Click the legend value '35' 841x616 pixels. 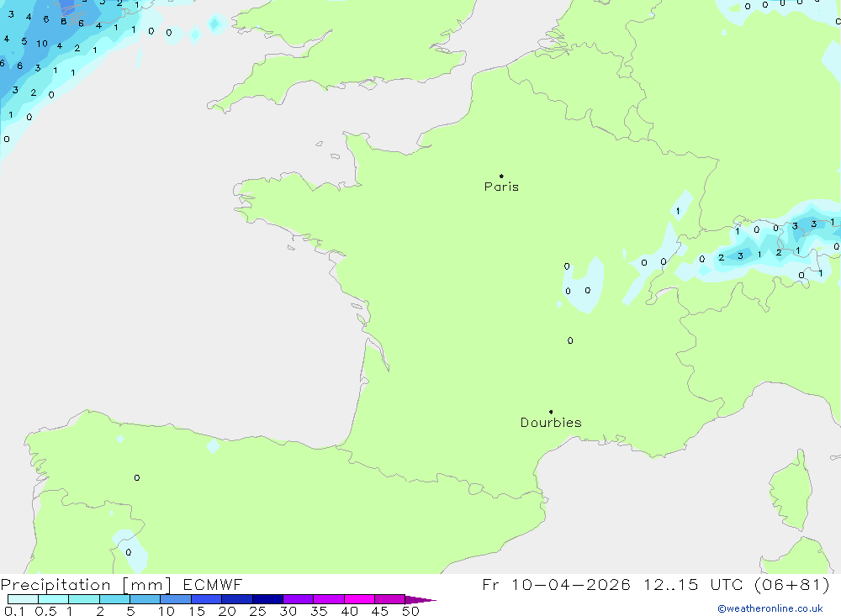319,611
